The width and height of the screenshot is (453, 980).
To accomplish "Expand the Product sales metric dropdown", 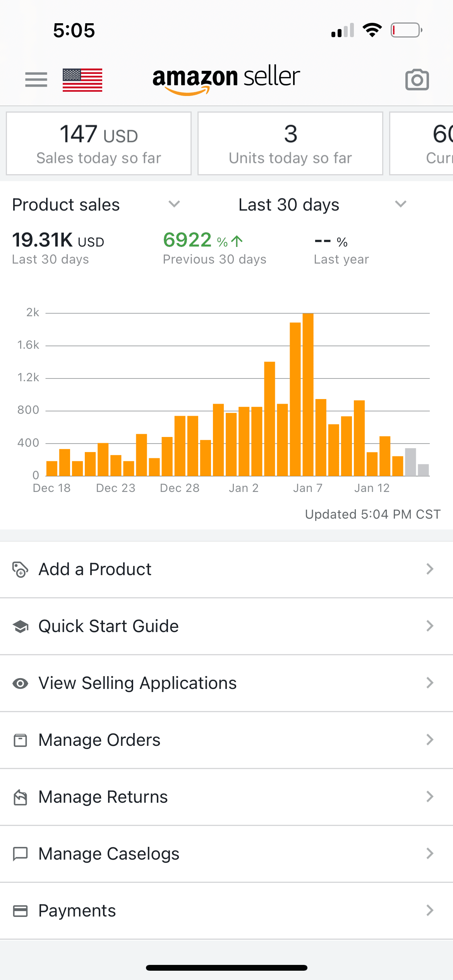I will pyautogui.click(x=174, y=204).
